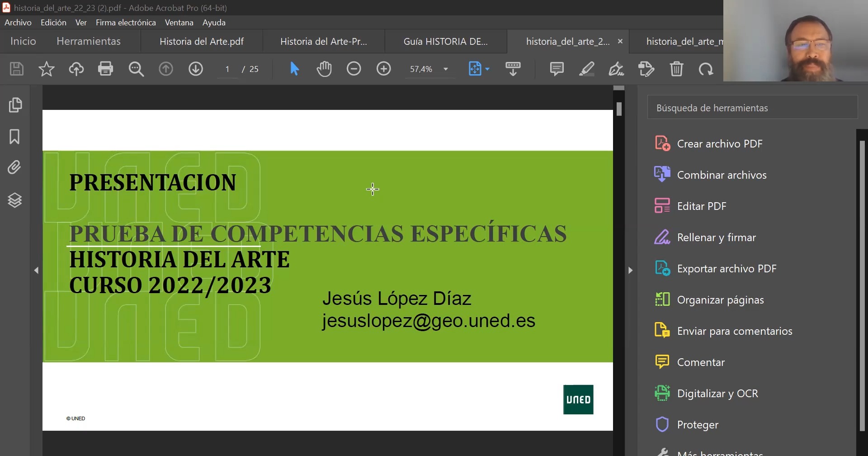The image size is (868, 456).
Task: Delete with the trash can icon
Action: click(x=676, y=69)
